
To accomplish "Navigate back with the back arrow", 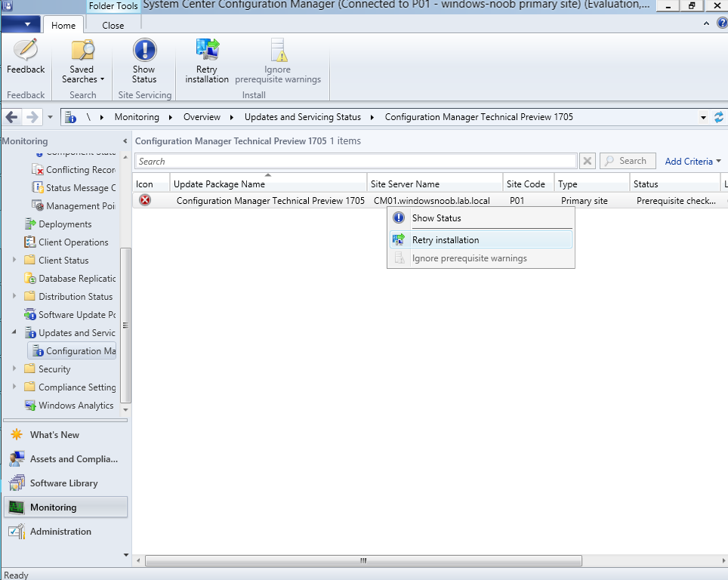I will pos(11,117).
